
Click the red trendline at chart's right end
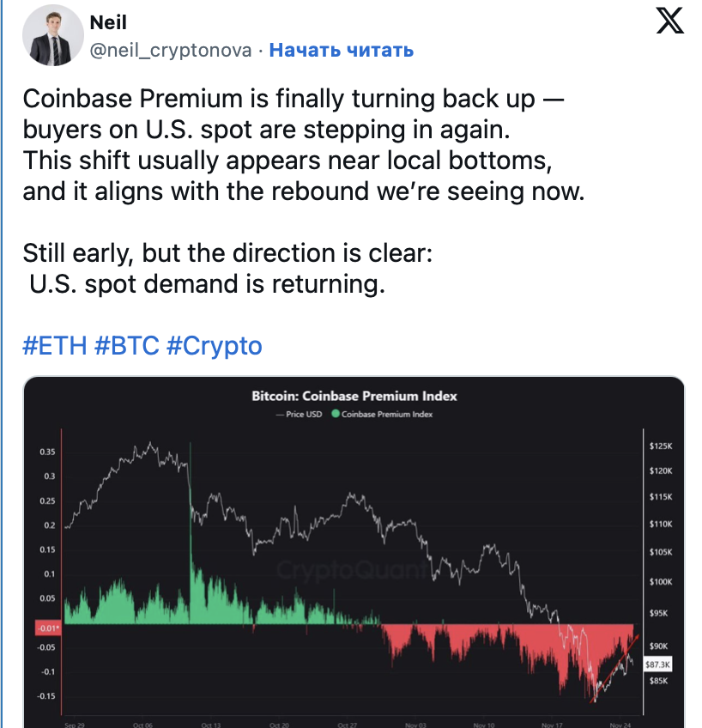pyautogui.click(x=615, y=668)
